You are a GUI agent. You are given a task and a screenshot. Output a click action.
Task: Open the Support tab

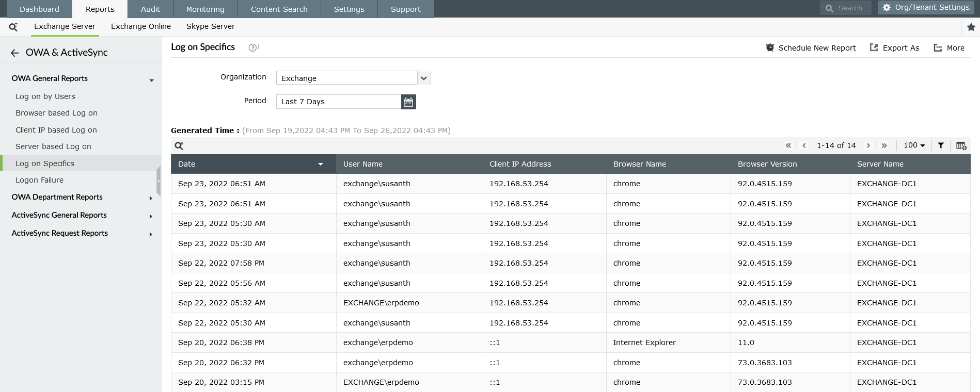[x=406, y=9]
